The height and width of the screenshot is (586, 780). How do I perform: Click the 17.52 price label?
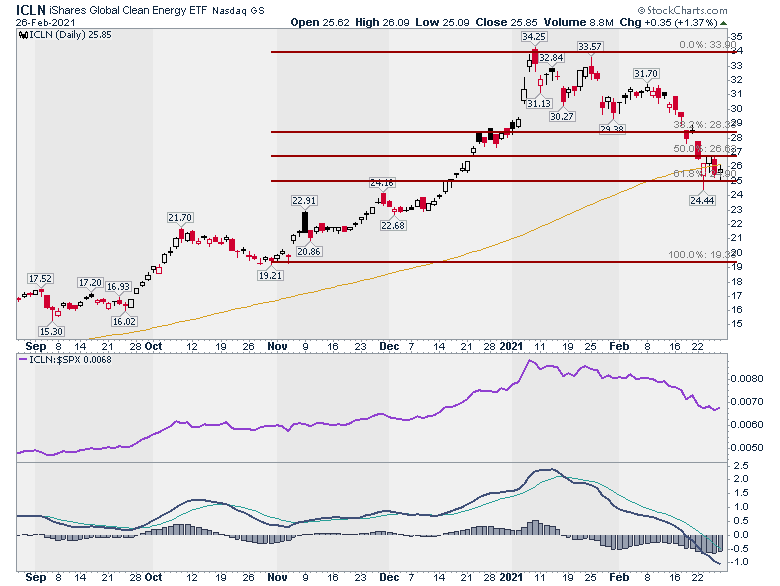tap(40, 279)
